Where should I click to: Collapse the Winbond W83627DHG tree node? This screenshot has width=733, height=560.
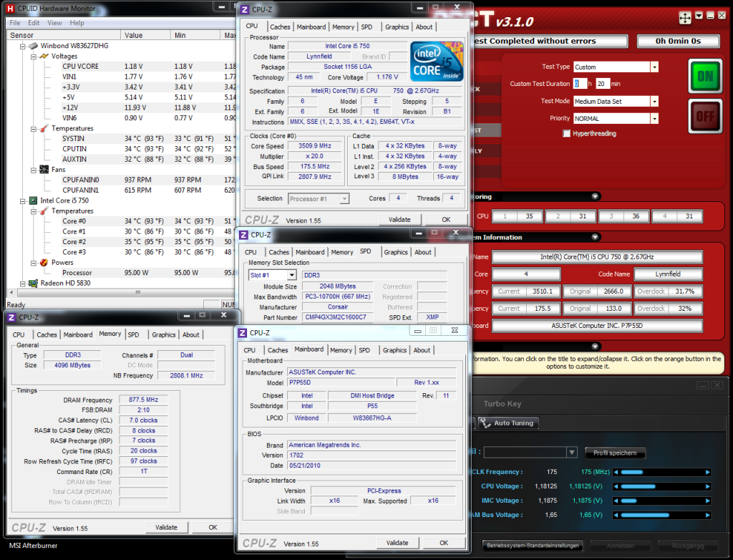coord(23,46)
